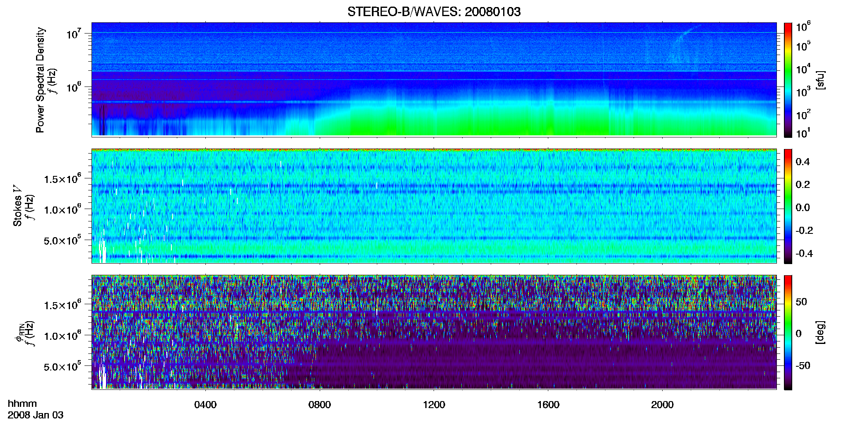Click the 1200 time axis label
Viewport: 868px width, 447px height.
(434, 405)
